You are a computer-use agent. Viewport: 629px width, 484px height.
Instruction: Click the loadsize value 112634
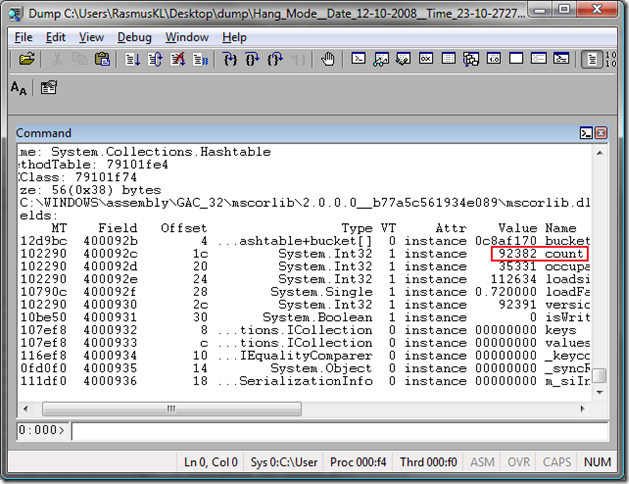click(513, 279)
